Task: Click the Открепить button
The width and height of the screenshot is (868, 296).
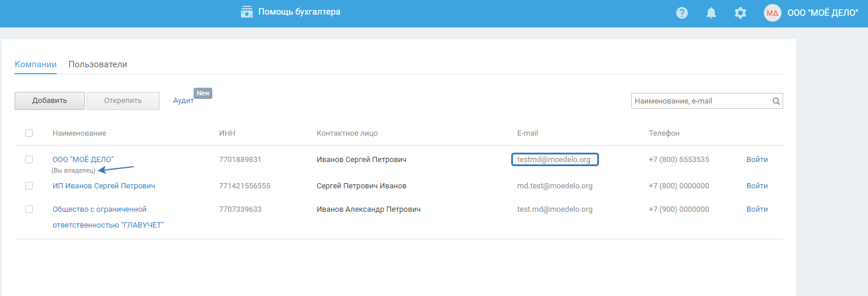Action: tap(123, 101)
